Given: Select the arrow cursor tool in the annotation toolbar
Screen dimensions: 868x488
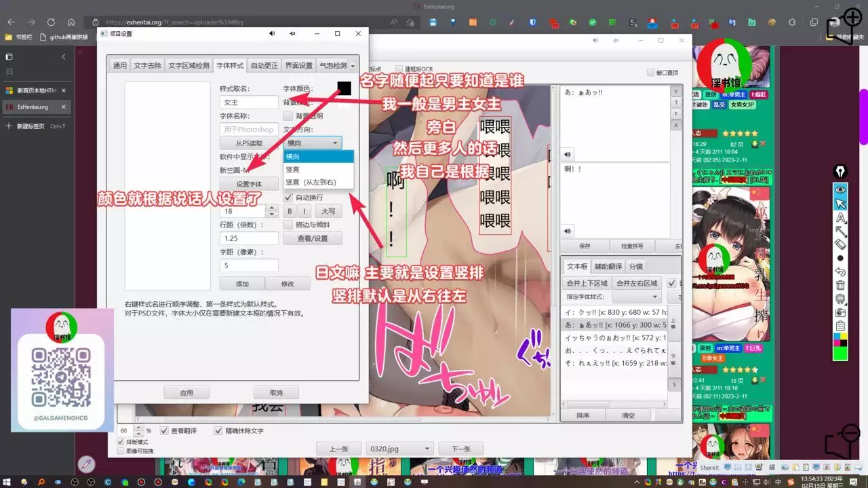Looking at the screenshot, I should coord(840,204).
